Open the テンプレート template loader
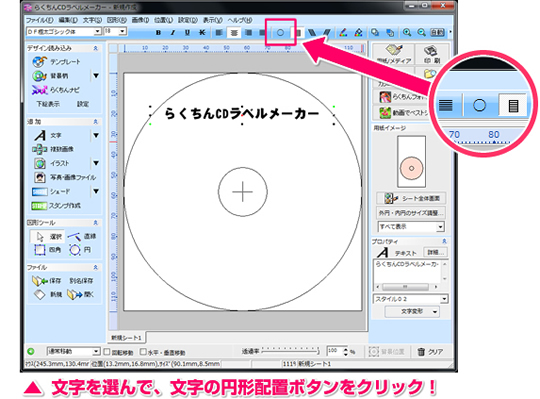 (56, 62)
